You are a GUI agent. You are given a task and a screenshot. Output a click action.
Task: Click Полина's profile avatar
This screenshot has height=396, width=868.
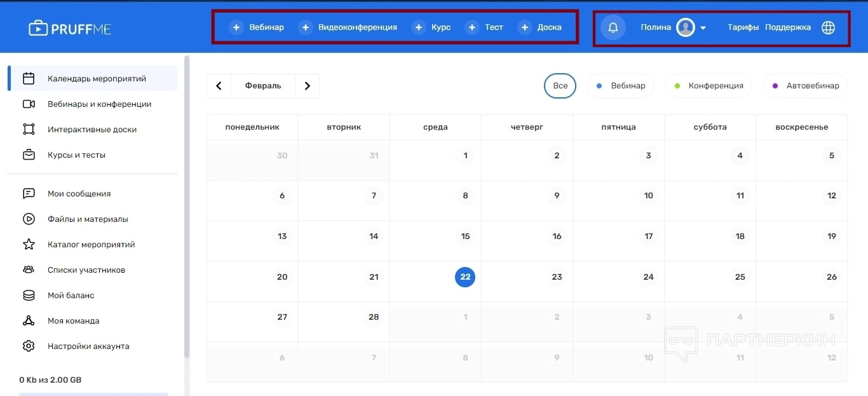point(685,27)
